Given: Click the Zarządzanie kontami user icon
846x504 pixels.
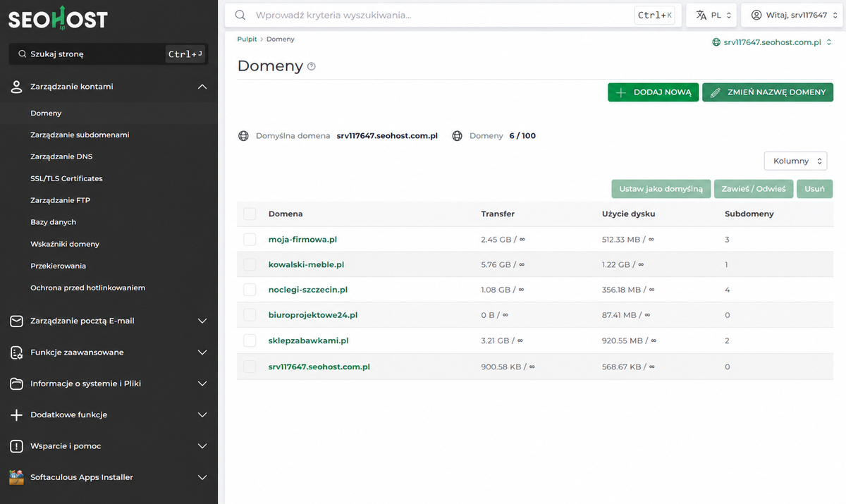Looking at the screenshot, I should [17, 87].
